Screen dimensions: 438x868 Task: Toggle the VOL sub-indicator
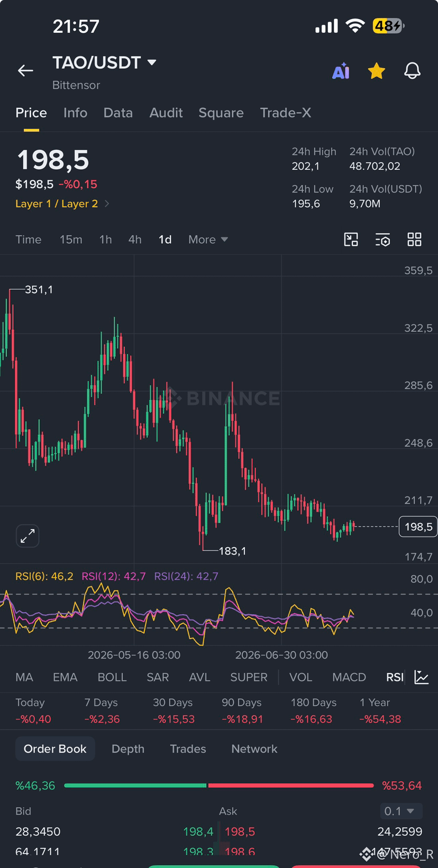[x=301, y=677]
